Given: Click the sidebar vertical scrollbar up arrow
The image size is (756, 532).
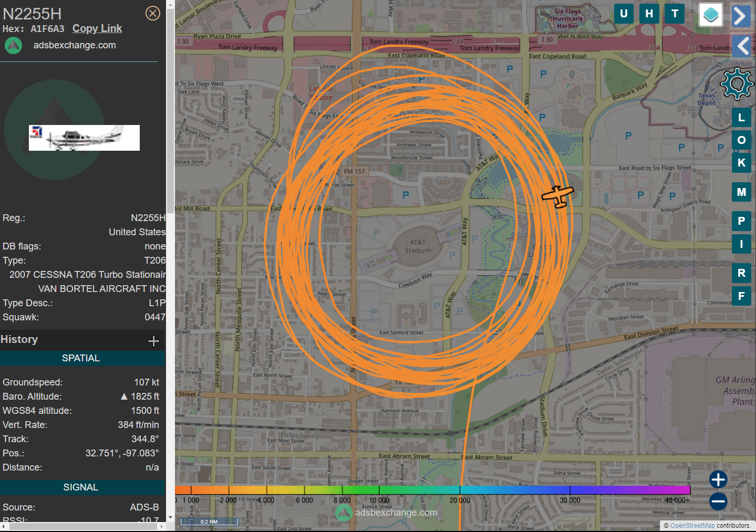Looking at the screenshot, I should tap(170, 4).
